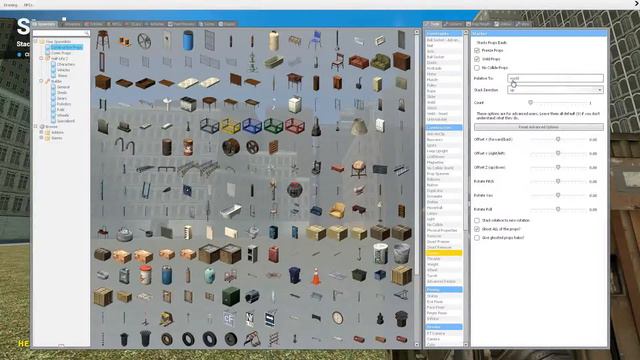This screenshot has height=360, width=640.
Task: Spawn the teal propane tank prop
Action: (x=209, y=276)
